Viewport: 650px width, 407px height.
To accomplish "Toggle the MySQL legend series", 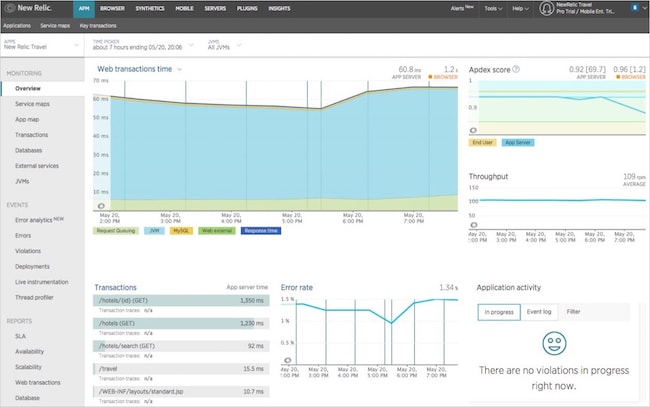I will (181, 231).
